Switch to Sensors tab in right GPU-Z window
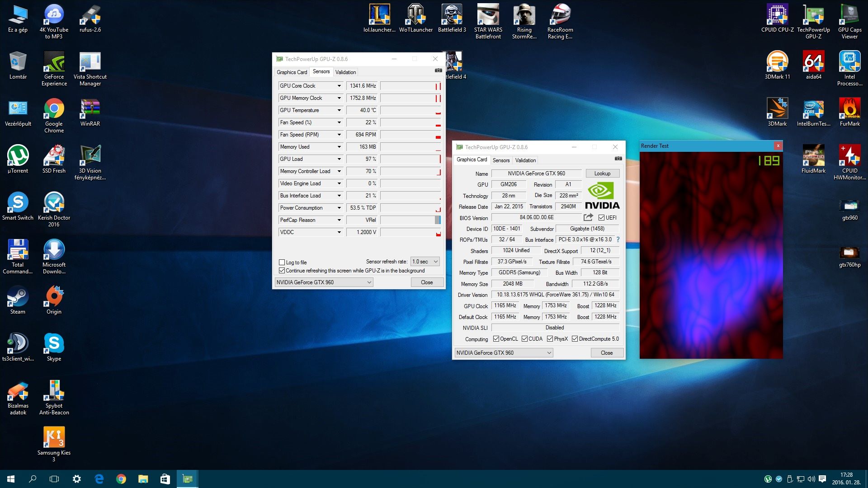Image resolution: width=868 pixels, height=488 pixels. (x=501, y=160)
